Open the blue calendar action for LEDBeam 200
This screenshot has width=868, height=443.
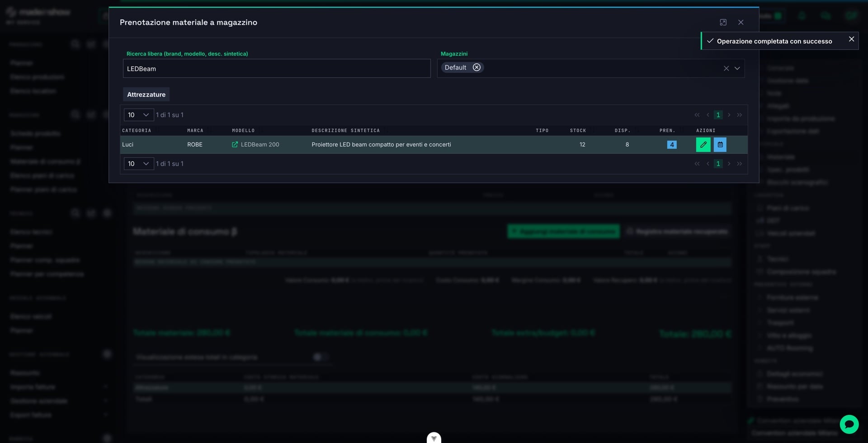tap(720, 145)
